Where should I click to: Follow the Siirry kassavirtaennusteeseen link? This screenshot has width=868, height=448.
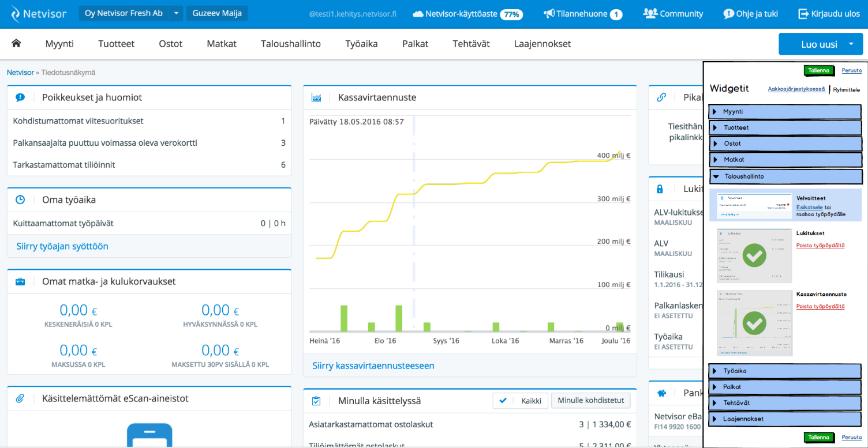[x=373, y=366]
